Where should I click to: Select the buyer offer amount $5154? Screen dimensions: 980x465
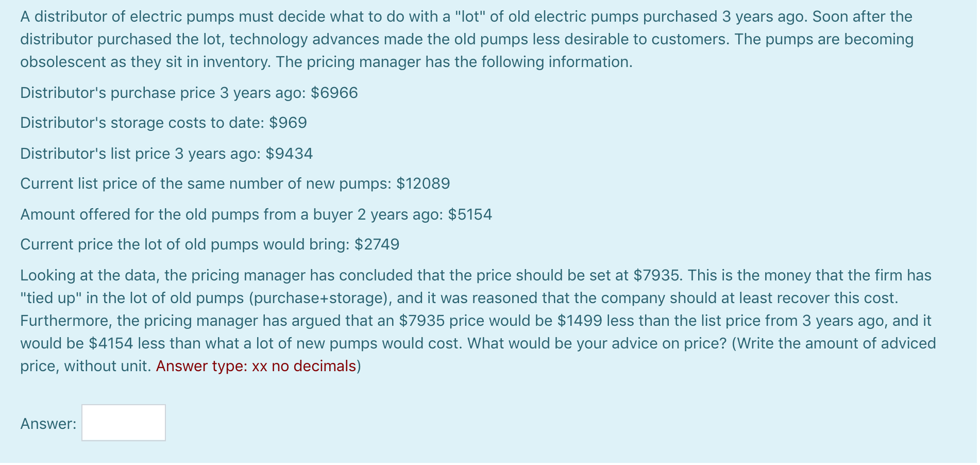[x=470, y=214]
